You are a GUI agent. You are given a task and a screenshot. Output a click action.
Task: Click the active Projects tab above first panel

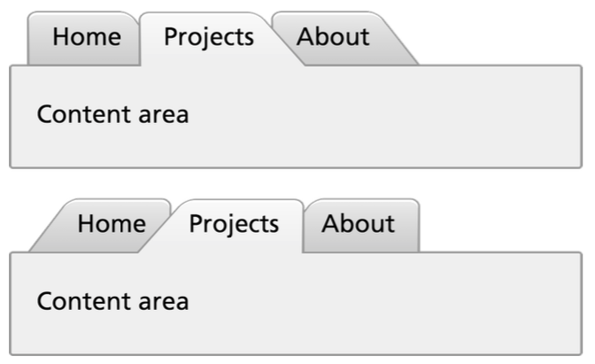[209, 38]
